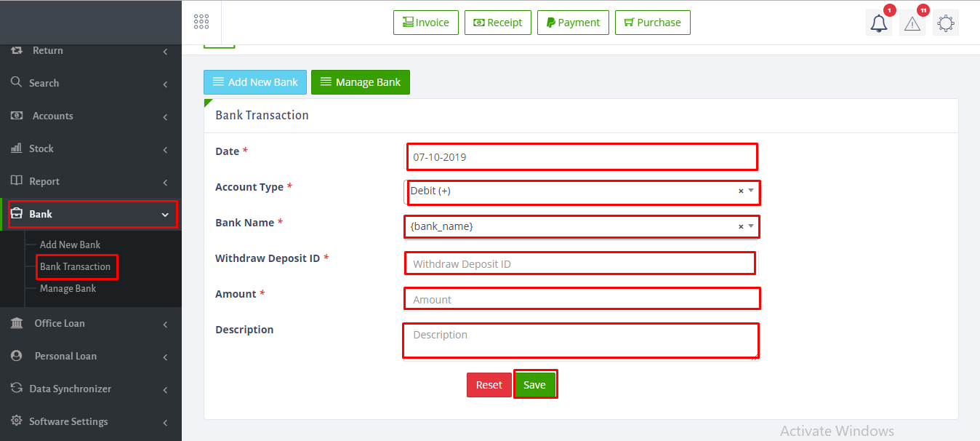Open the Purchase shortcut
The height and width of the screenshot is (441, 980).
(x=652, y=23)
